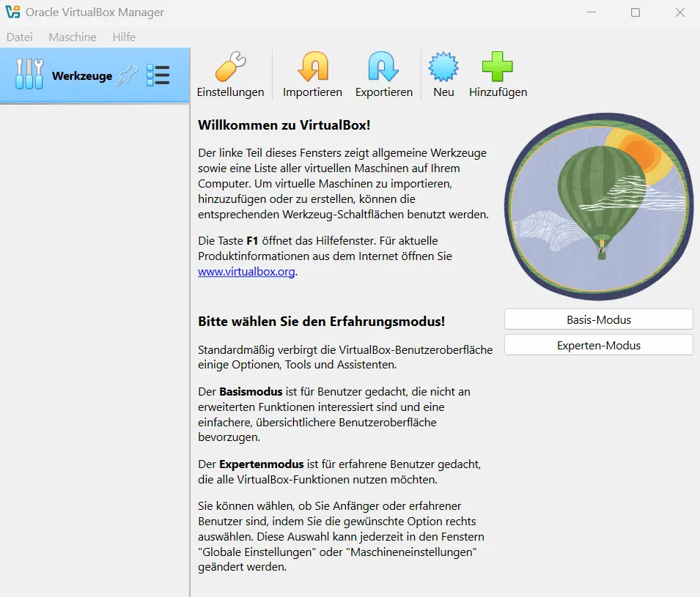Select the Werkzeuge tools item
This screenshot has height=597, width=700.
pos(95,75)
